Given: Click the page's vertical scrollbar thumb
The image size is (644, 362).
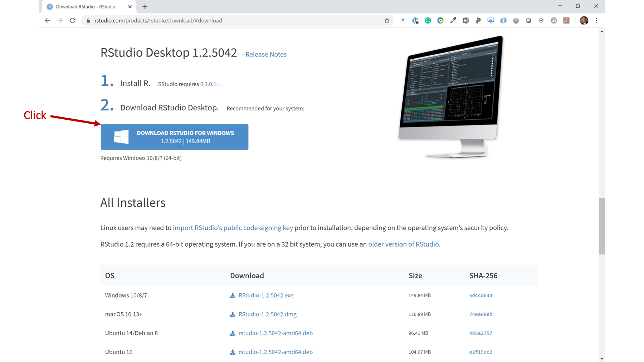Looking at the screenshot, I should point(602,226).
